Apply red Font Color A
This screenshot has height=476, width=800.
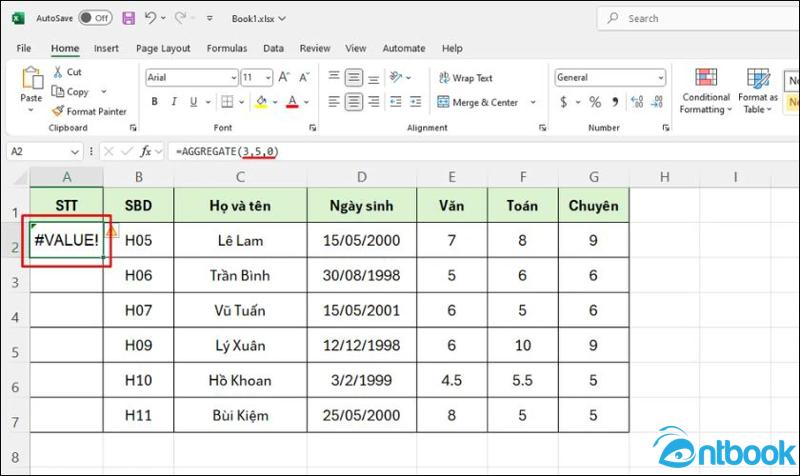[292, 102]
